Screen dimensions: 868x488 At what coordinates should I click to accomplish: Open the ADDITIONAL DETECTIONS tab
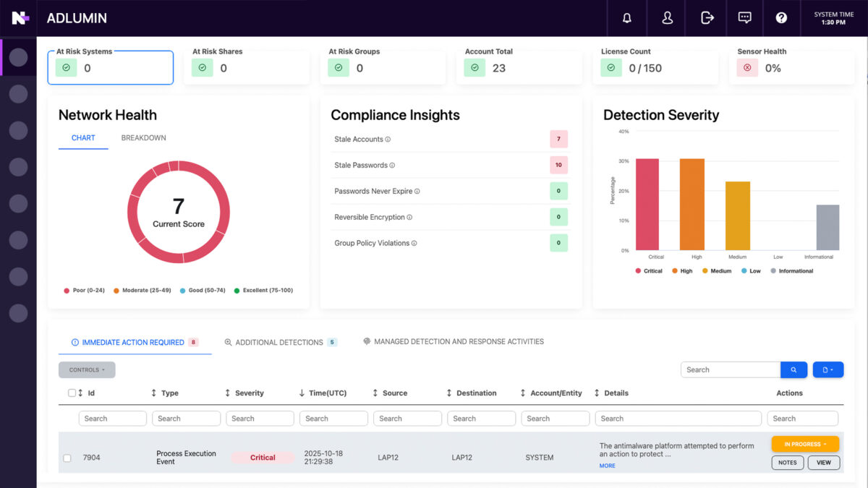point(281,341)
